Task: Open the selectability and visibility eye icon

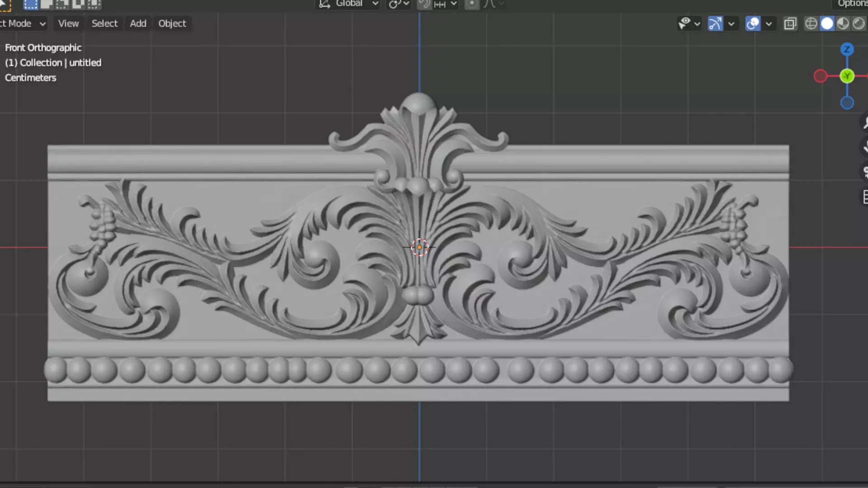Action: tap(684, 23)
